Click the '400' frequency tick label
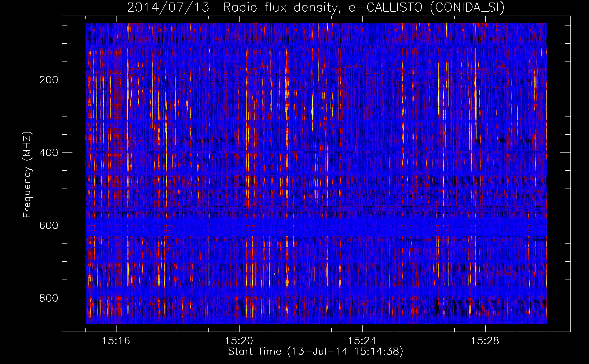Screen dimensions: 589x364 [x=48, y=153]
